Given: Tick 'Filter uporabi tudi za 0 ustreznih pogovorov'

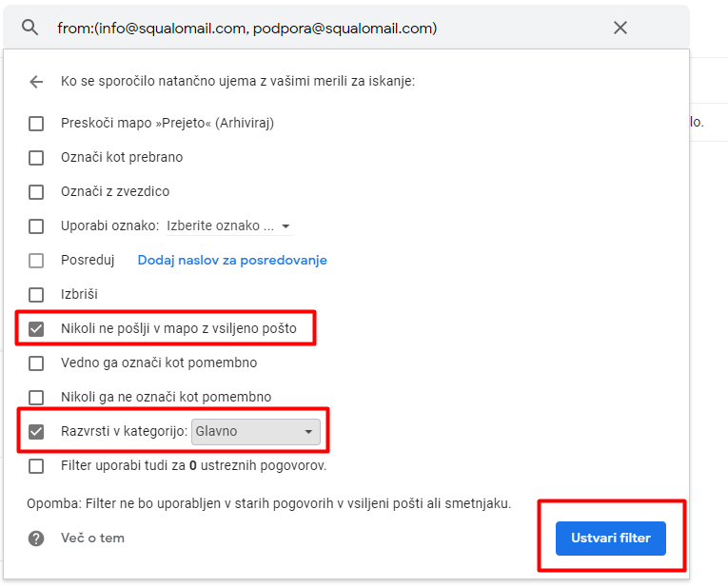Looking at the screenshot, I should pyautogui.click(x=36, y=466).
